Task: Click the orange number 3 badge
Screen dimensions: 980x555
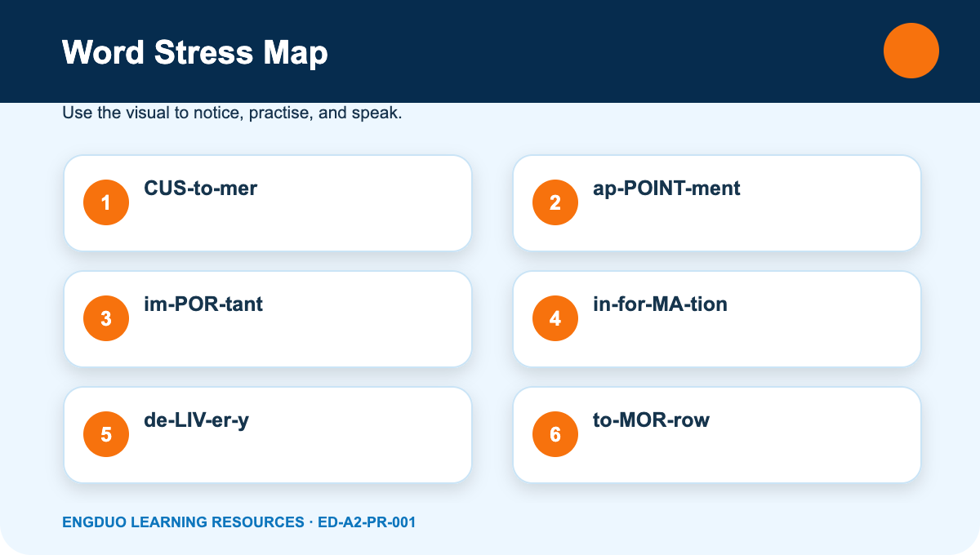Action: (x=106, y=318)
